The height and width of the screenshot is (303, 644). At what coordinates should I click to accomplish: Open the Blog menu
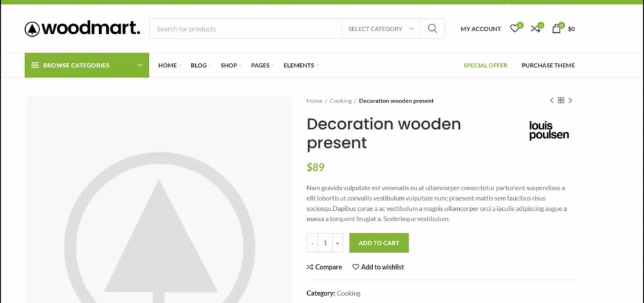(201, 65)
